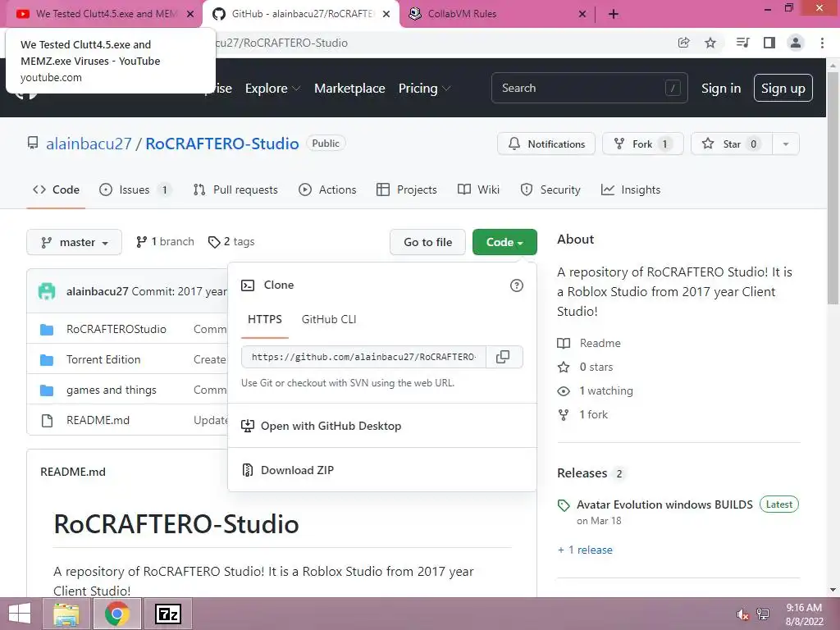Select the HTTPS clone tab
Screen dimensions: 840x630
[265, 319]
